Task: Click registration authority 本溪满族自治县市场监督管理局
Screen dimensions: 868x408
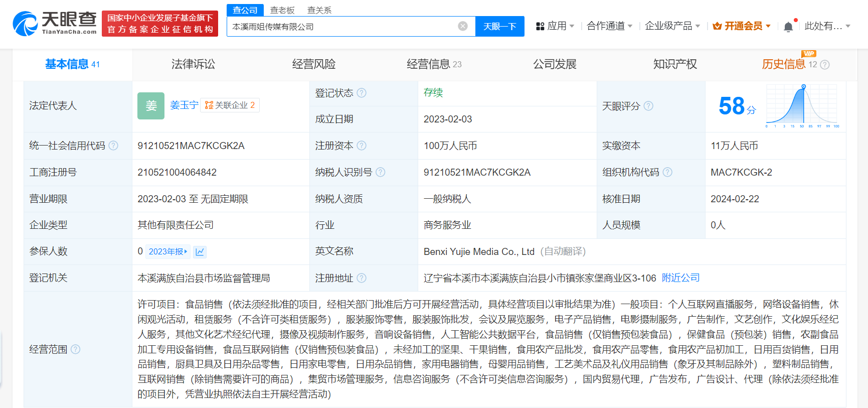Action: tap(204, 278)
